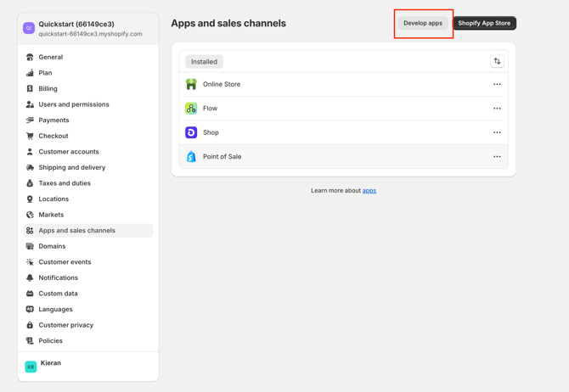Click the Payments card icon
The width and height of the screenshot is (569, 392).
point(30,120)
